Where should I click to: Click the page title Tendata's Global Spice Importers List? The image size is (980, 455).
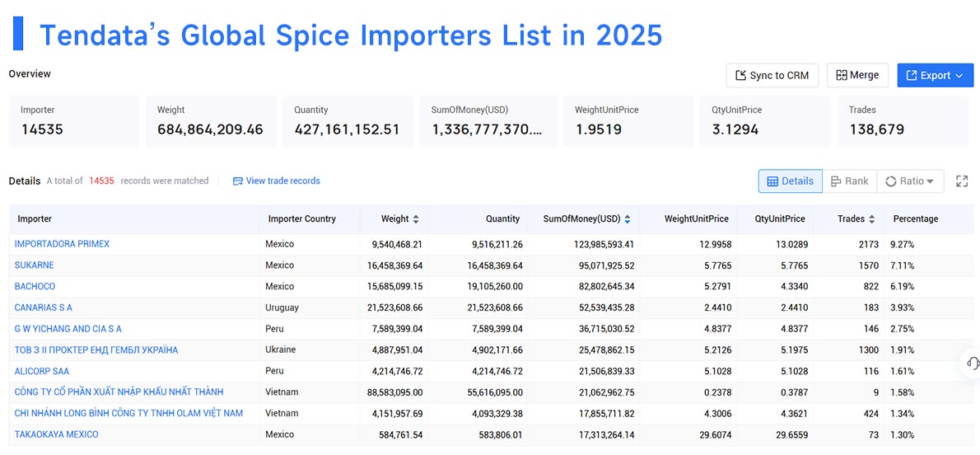tap(352, 35)
